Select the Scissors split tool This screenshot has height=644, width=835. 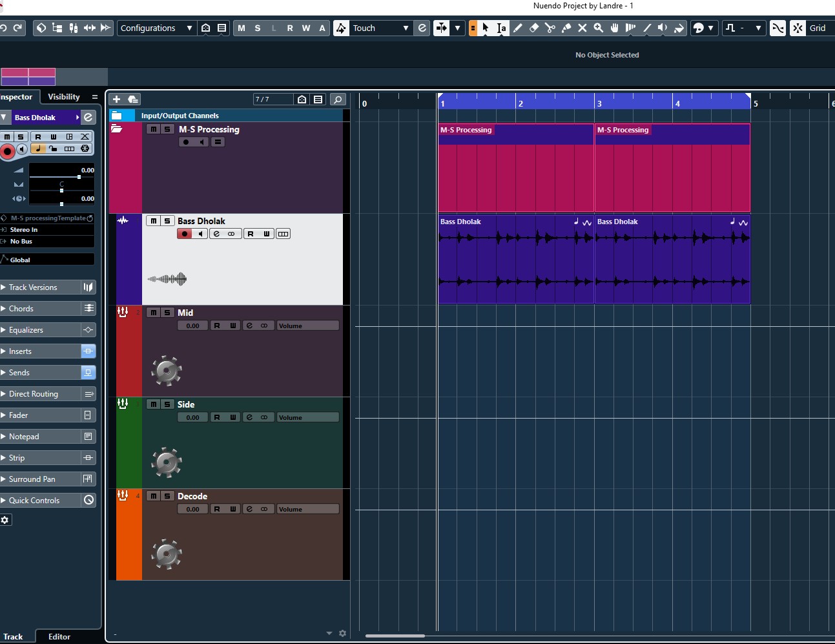[x=550, y=28]
